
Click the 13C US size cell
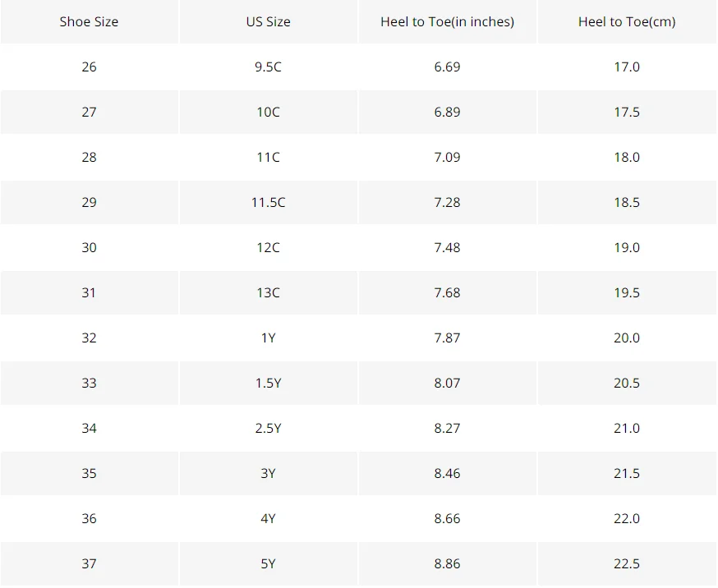269,292
